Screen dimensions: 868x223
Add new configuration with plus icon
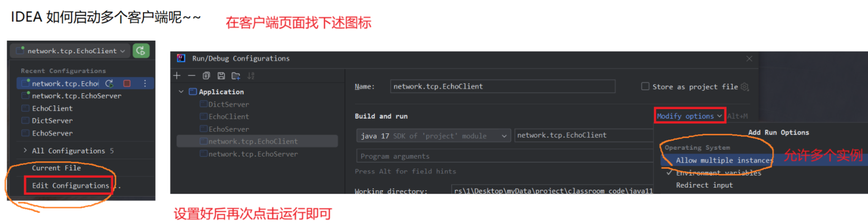click(177, 76)
